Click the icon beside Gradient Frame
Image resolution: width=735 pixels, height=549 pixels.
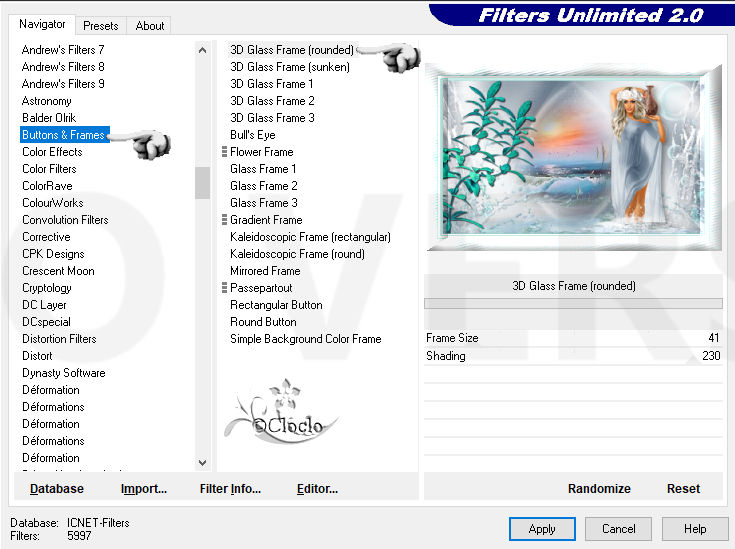224,220
